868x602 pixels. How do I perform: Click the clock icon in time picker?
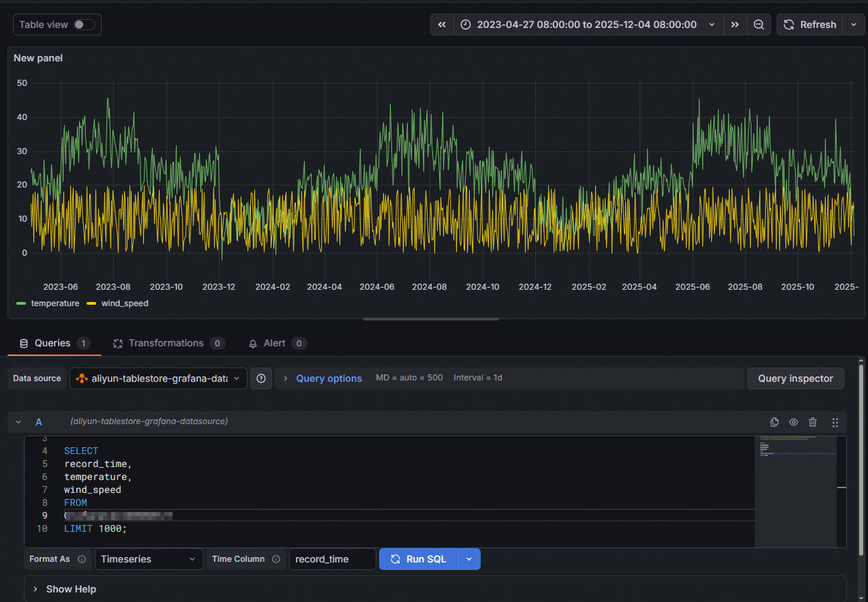466,25
